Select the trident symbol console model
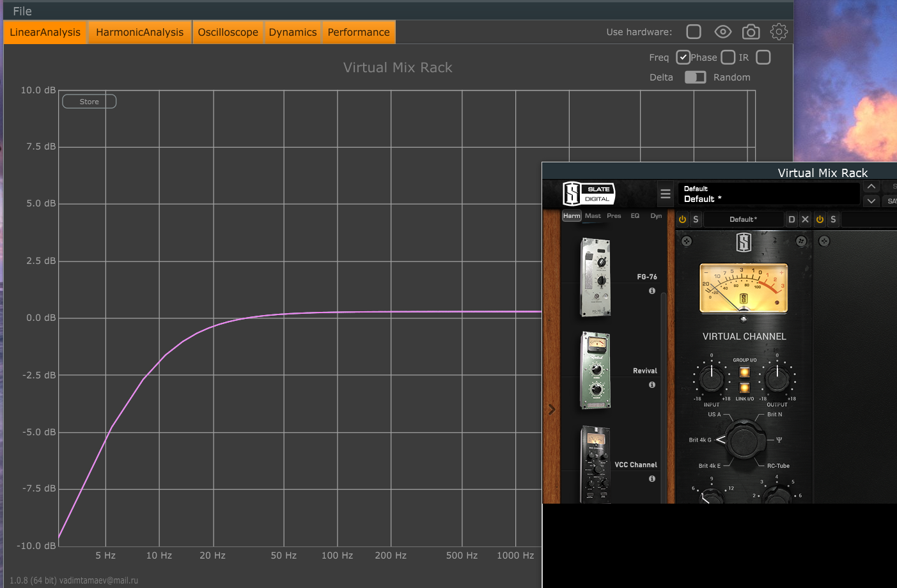The width and height of the screenshot is (897, 588). click(779, 440)
